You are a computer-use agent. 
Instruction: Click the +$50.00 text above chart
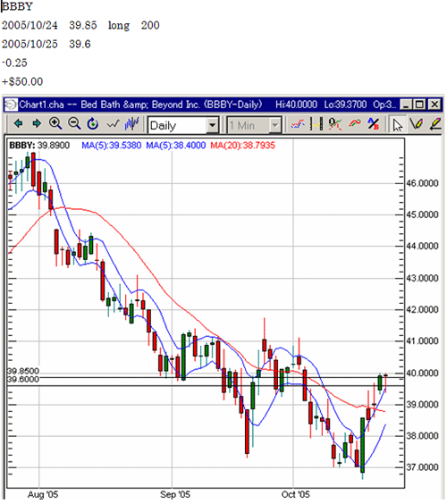point(22,81)
